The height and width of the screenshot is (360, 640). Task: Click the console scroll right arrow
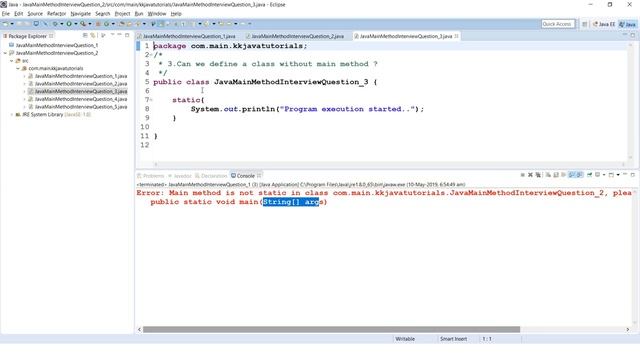click(x=628, y=329)
